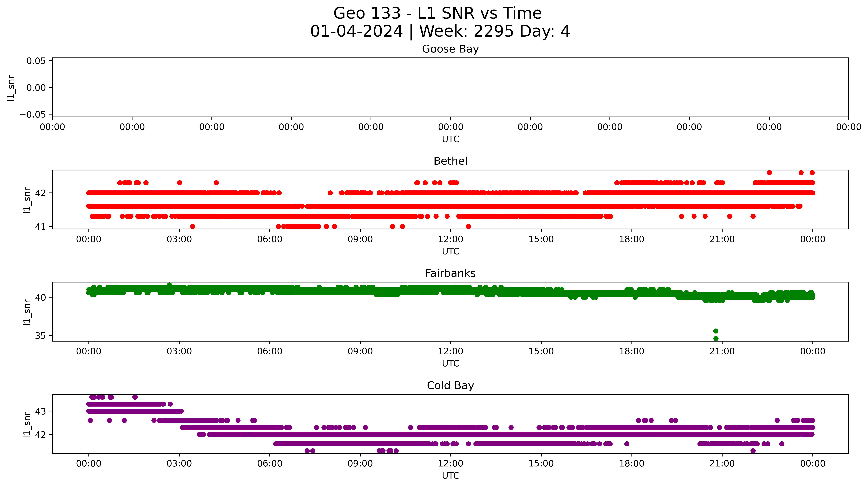
Task: Click the 'UTC' x-axis label under Cold Bay
Action: 450,476
